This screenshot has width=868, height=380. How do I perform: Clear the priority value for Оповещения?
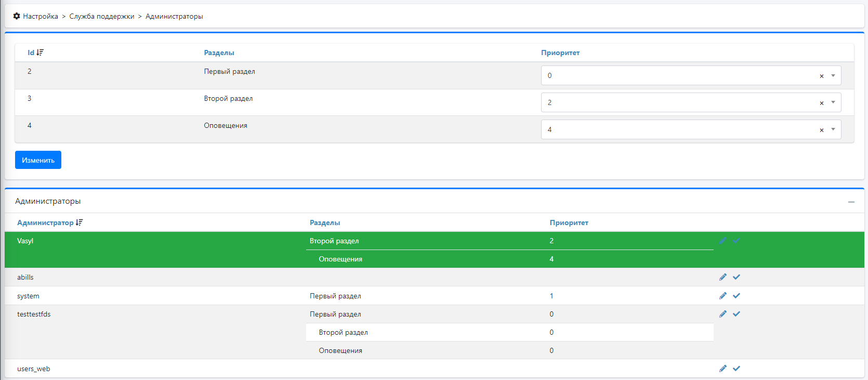click(x=821, y=130)
